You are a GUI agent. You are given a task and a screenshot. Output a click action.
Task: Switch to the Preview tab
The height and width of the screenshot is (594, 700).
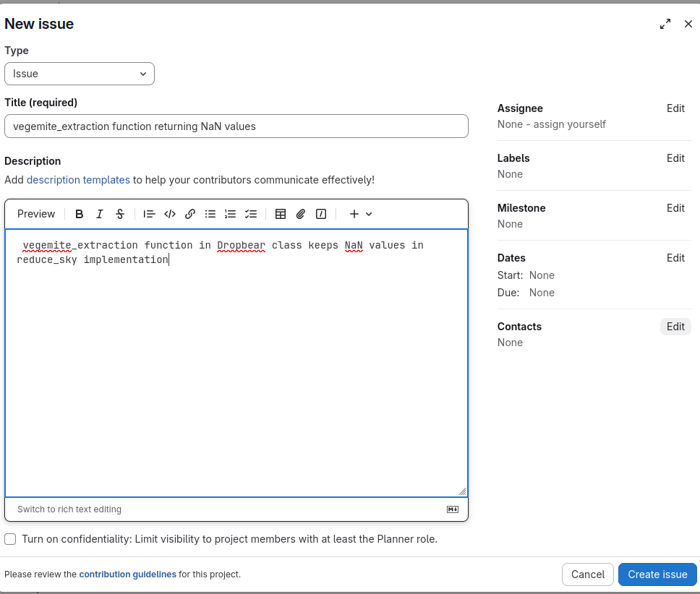(x=36, y=214)
